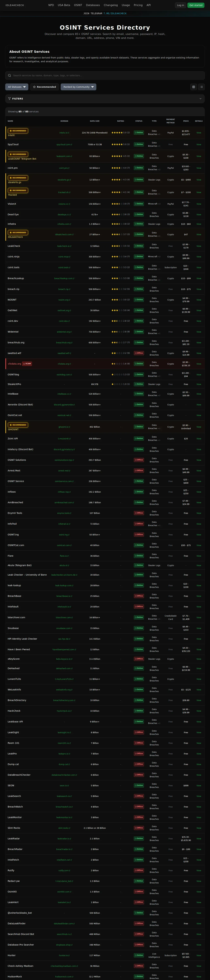Sort by the Data Size column header

click(95, 121)
